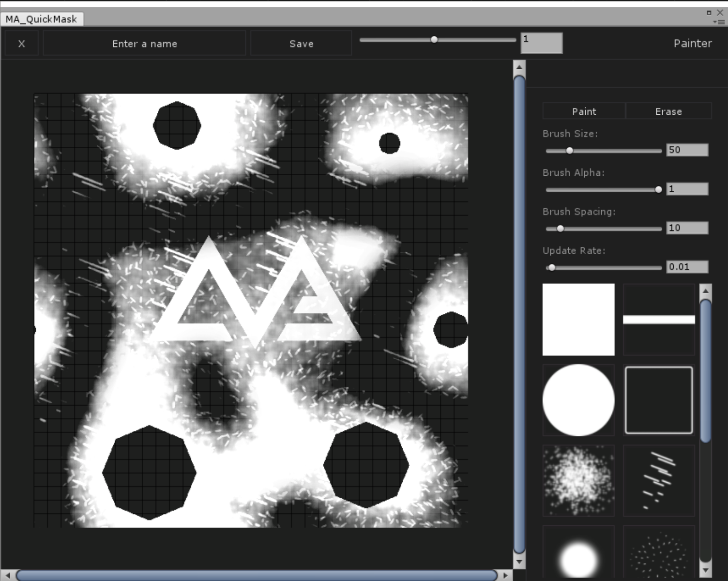
Task: Click the brush list scrollbar down arrow
Action: coord(706,570)
